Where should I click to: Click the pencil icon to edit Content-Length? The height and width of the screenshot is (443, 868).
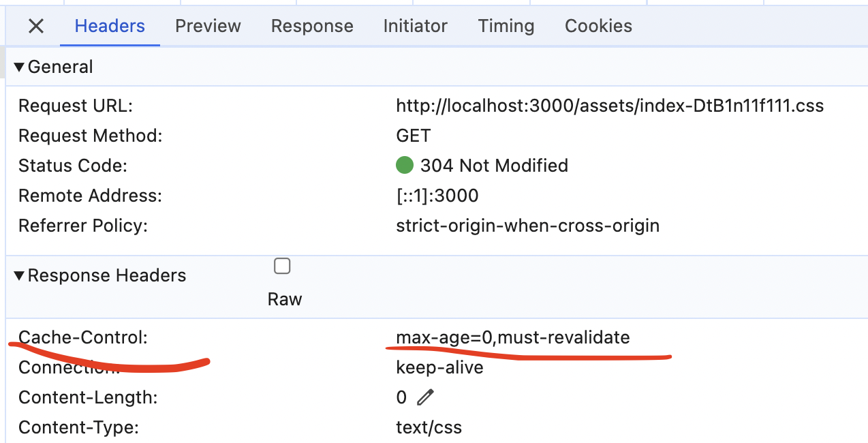(x=427, y=397)
